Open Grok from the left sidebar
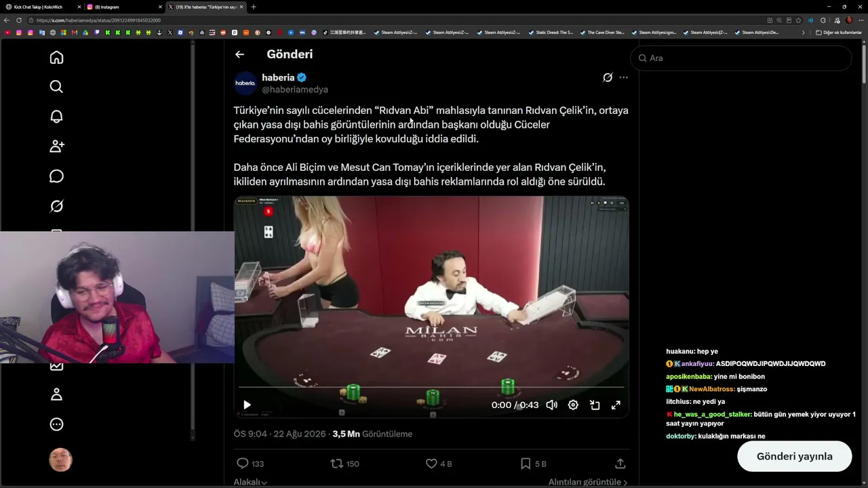Screen dimensions: 868x488 point(57,206)
